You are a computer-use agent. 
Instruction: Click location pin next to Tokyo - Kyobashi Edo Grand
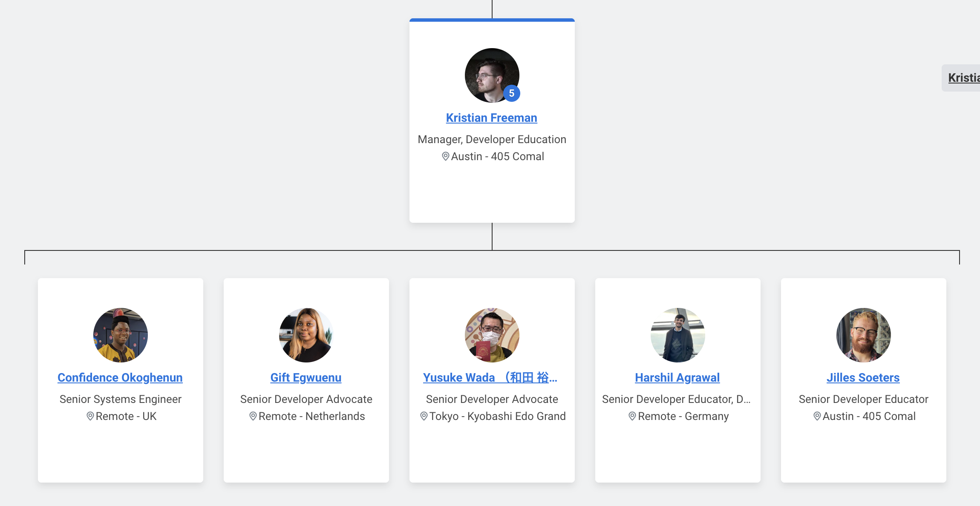tap(424, 416)
